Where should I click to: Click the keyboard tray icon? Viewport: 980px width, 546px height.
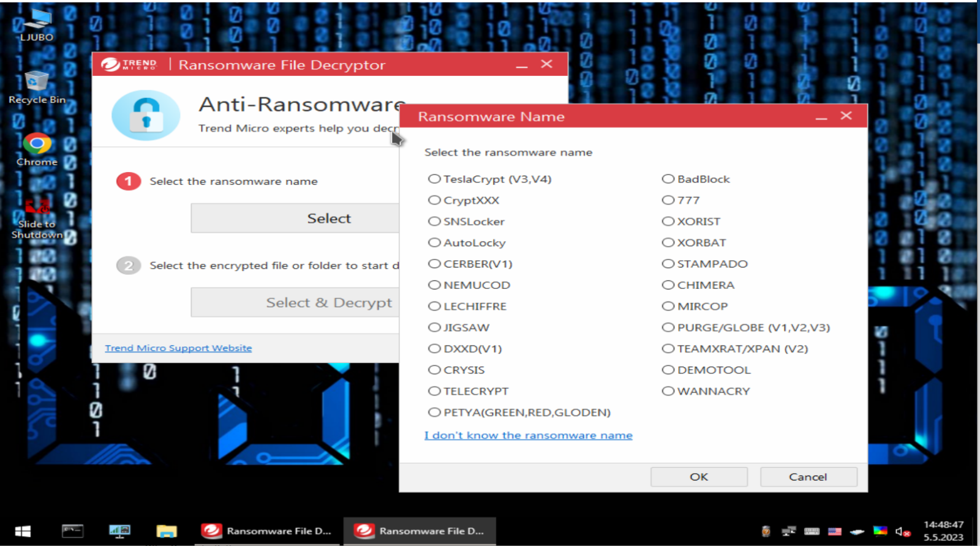(x=812, y=531)
